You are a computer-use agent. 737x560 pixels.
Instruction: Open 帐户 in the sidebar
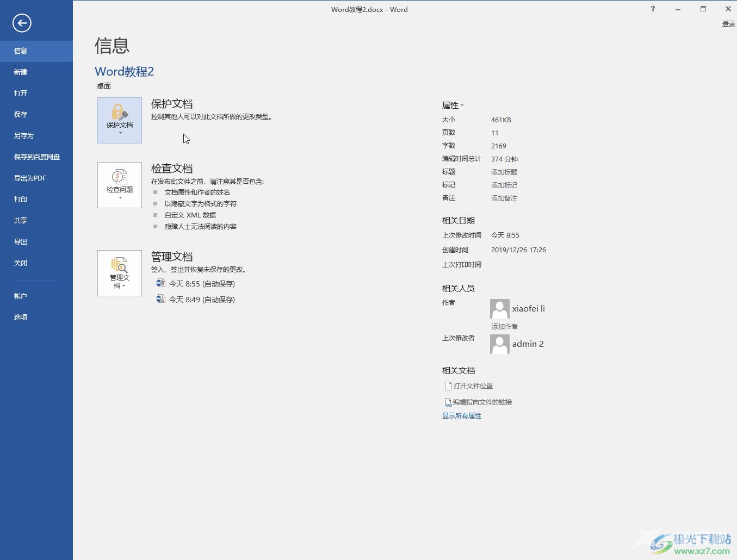point(36,296)
